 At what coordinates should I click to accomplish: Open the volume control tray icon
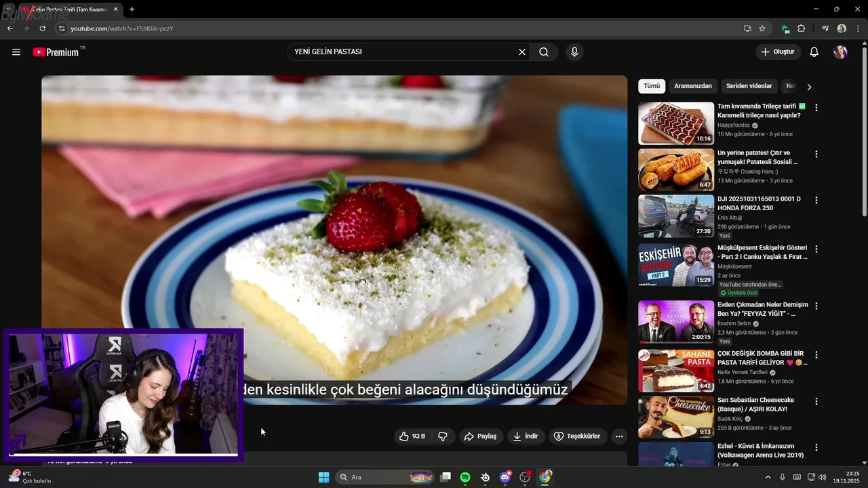(822, 477)
